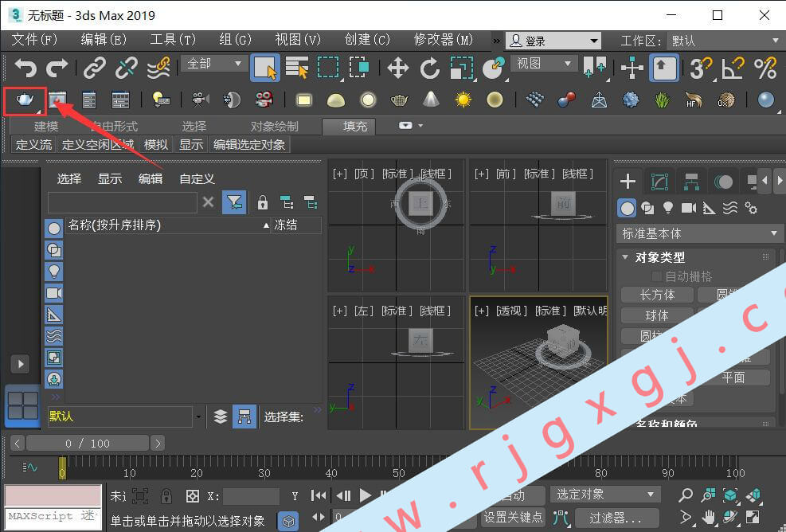Enable the 自动栅格 checkbox
The image size is (786, 532).
pos(655,276)
